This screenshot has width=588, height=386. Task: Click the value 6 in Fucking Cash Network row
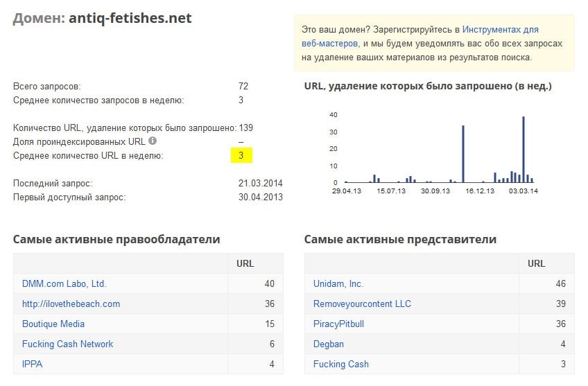(272, 344)
